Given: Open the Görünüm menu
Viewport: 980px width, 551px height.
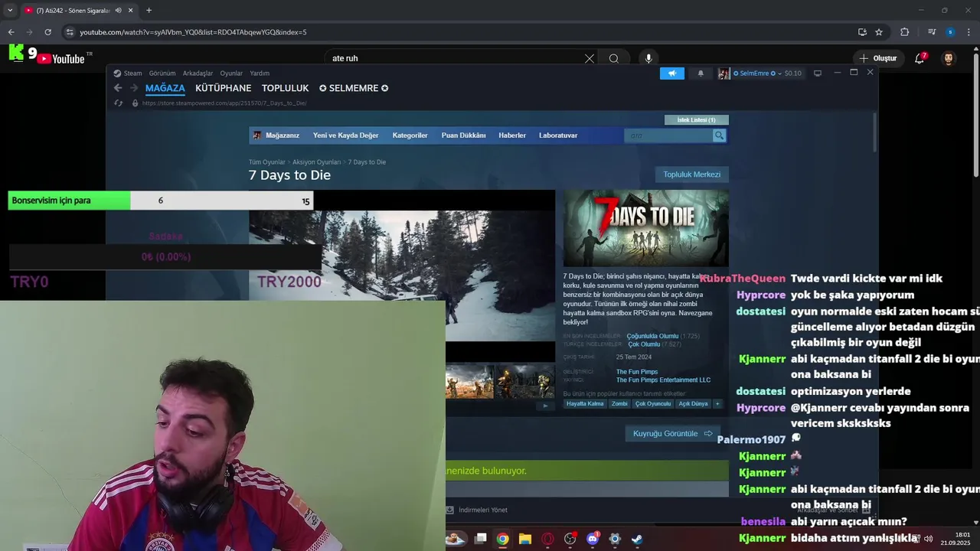Looking at the screenshot, I should tap(162, 73).
